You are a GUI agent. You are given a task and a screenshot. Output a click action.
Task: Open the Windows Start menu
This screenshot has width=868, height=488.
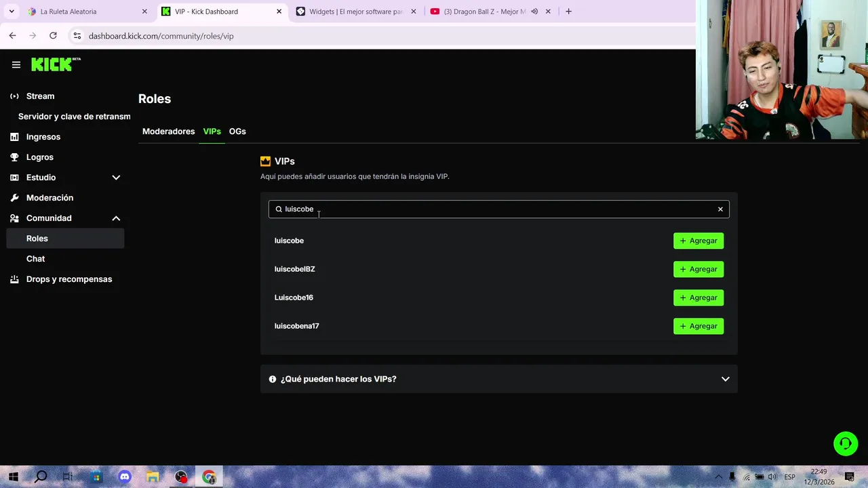13,477
